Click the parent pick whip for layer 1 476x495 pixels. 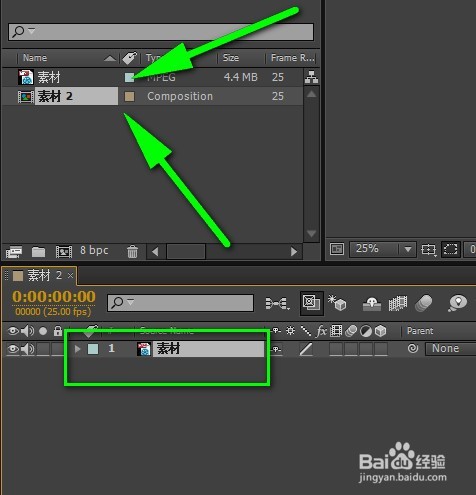click(x=413, y=349)
